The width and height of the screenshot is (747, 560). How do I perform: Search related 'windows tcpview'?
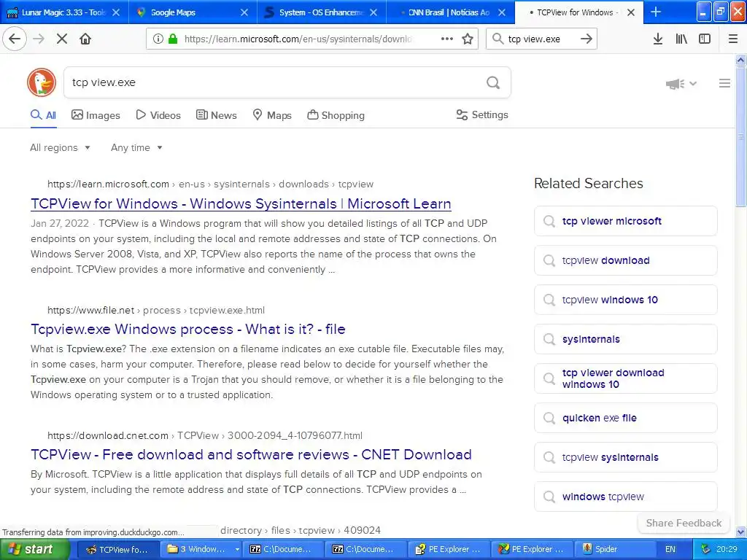625,497
